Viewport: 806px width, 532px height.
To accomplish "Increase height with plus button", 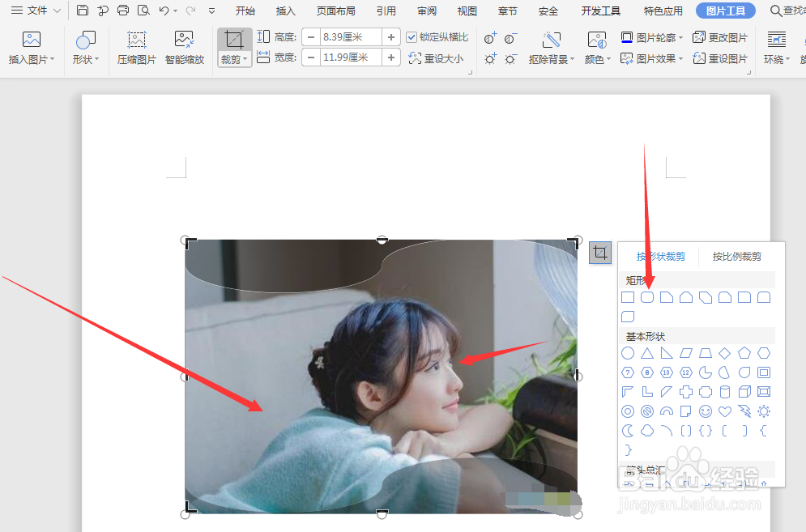I will coord(391,37).
